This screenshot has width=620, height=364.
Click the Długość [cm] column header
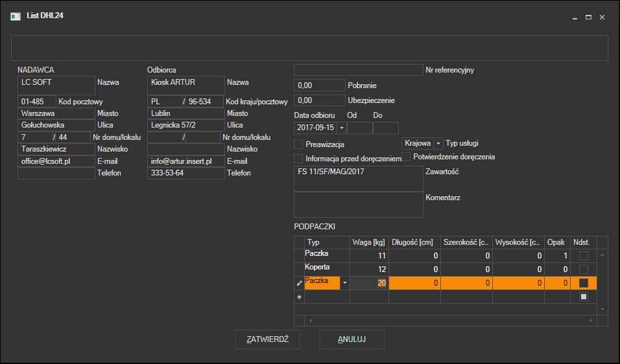(x=414, y=242)
